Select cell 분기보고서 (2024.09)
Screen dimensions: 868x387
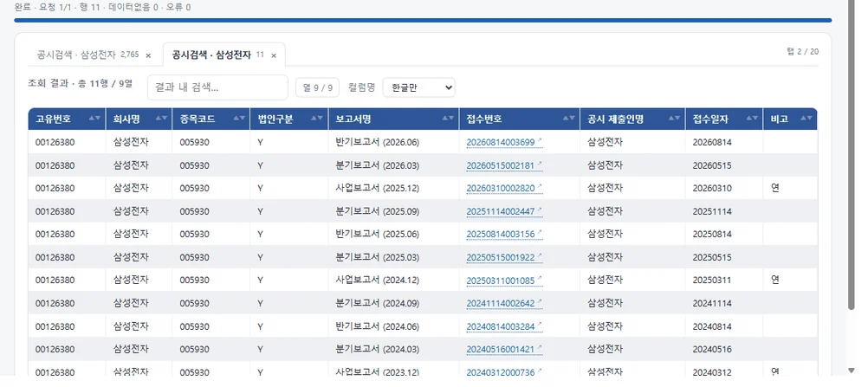[x=393, y=303]
